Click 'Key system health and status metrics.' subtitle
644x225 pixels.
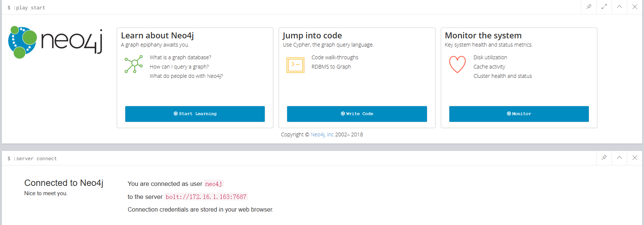489,45
